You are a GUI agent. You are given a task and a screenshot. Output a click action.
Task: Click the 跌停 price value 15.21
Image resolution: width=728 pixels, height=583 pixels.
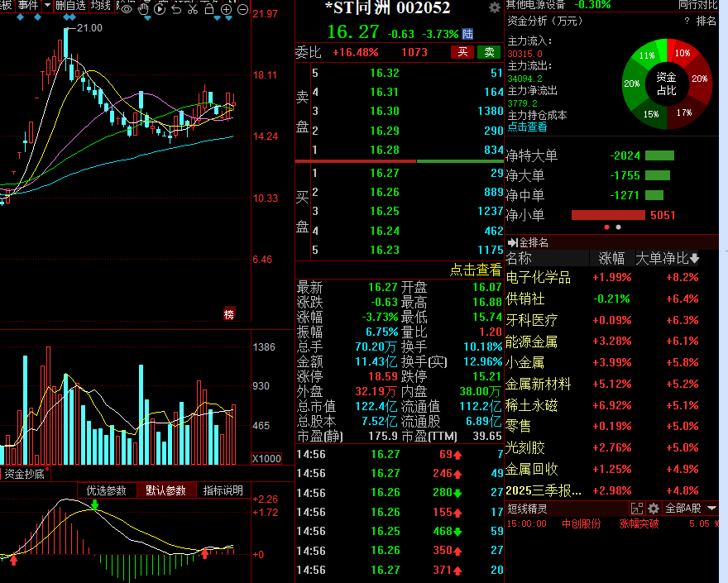click(487, 376)
